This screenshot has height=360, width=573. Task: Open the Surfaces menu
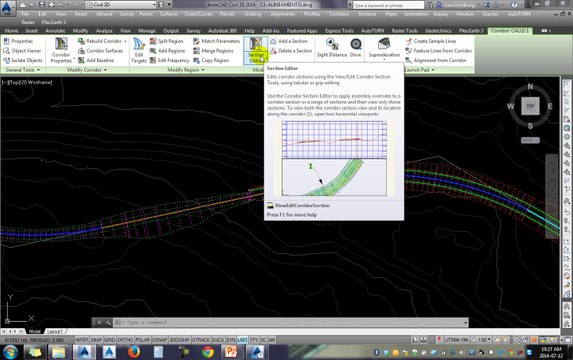pyautogui.click(x=168, y=14)
